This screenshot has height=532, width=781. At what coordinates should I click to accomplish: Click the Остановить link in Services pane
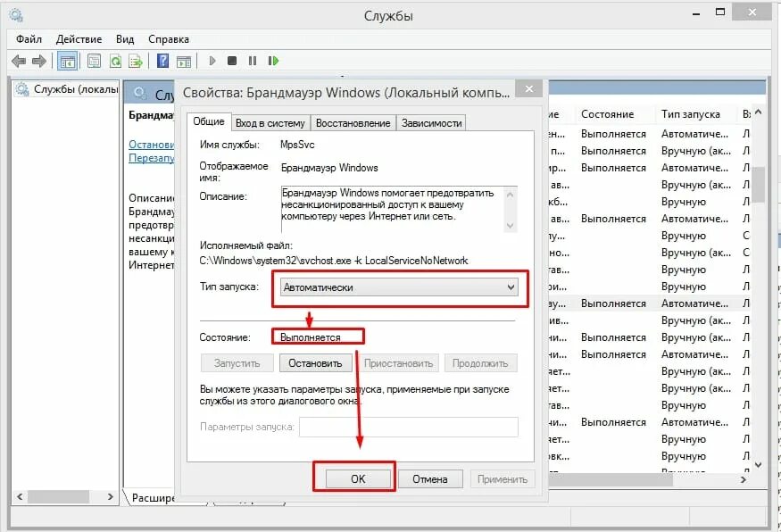pyautogui.click(x=151, y=145)
